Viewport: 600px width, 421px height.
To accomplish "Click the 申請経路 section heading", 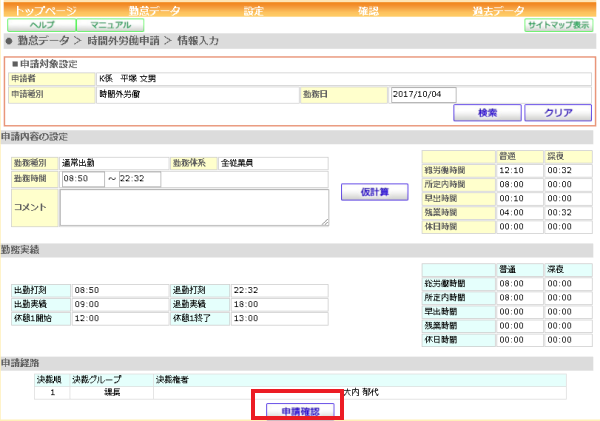I will [x=20, y=363].
